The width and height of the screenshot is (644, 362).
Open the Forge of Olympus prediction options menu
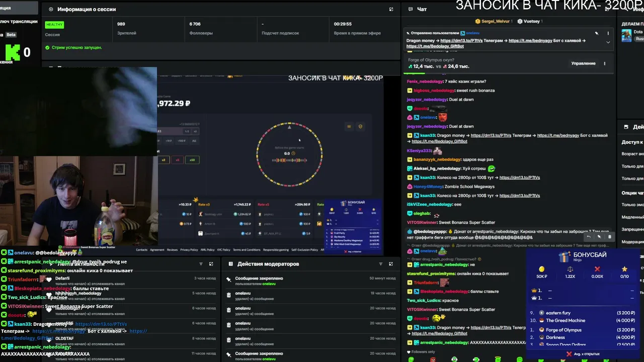(604, 63)
